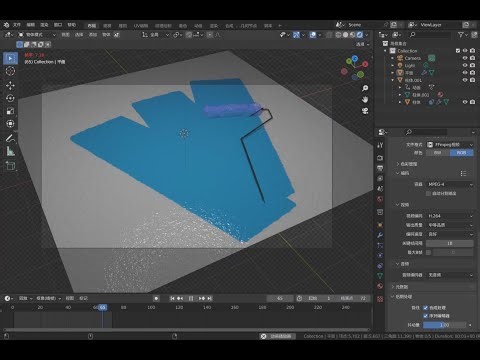The width and height of the screenshot is (480, 360).
Task: Toggle Collection eye visibility
Action: 465,51
